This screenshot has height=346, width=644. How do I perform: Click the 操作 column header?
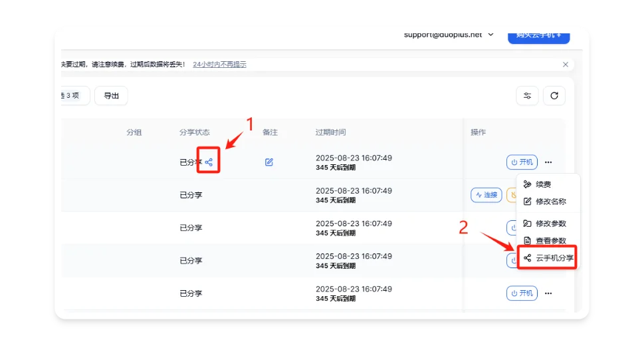[478, 132]
